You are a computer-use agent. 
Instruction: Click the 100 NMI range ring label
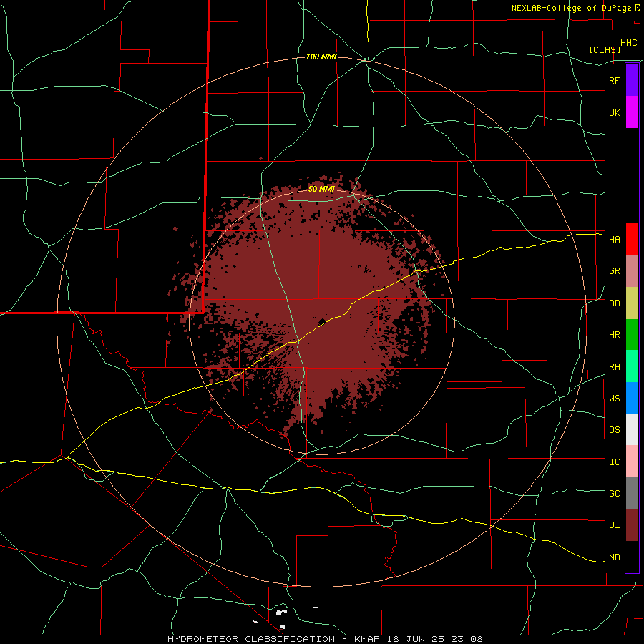pos(321,57)
